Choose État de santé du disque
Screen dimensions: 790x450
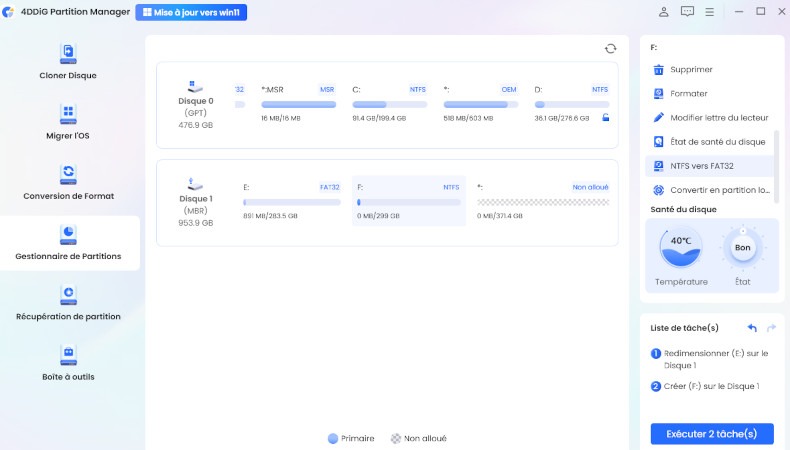(709, 142)
